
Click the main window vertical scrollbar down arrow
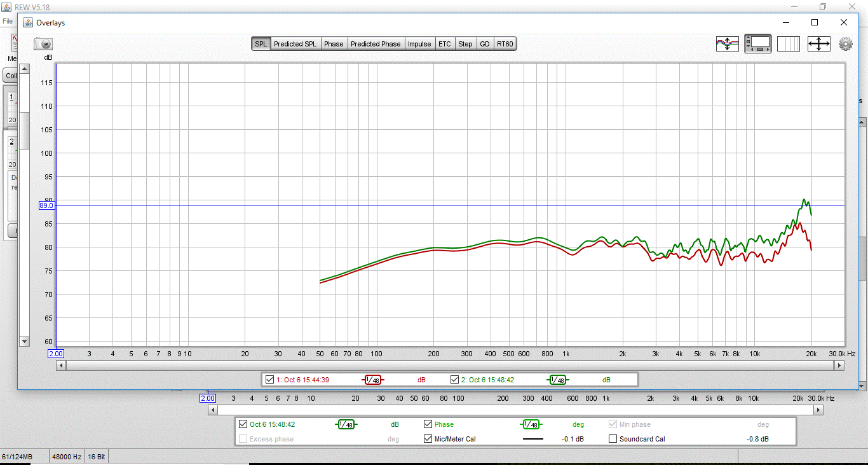[862, 385]
